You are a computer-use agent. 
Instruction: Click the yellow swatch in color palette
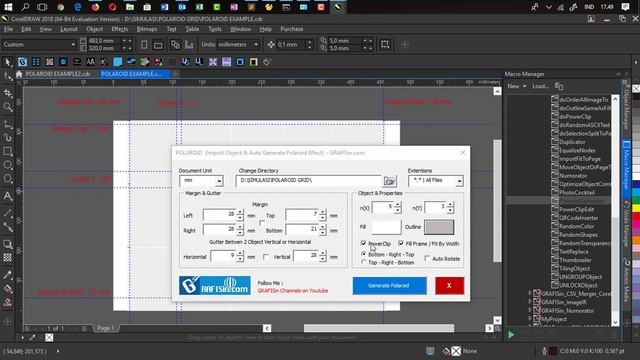636,208
